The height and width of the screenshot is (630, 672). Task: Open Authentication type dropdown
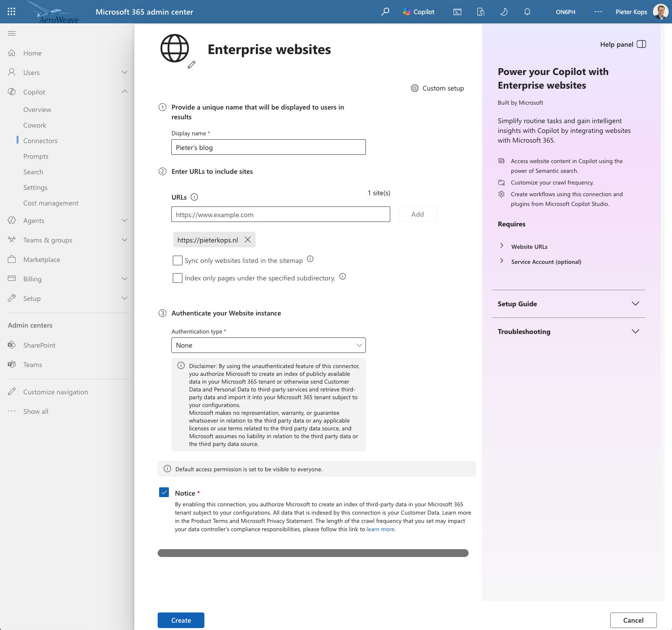pos(269,345)
